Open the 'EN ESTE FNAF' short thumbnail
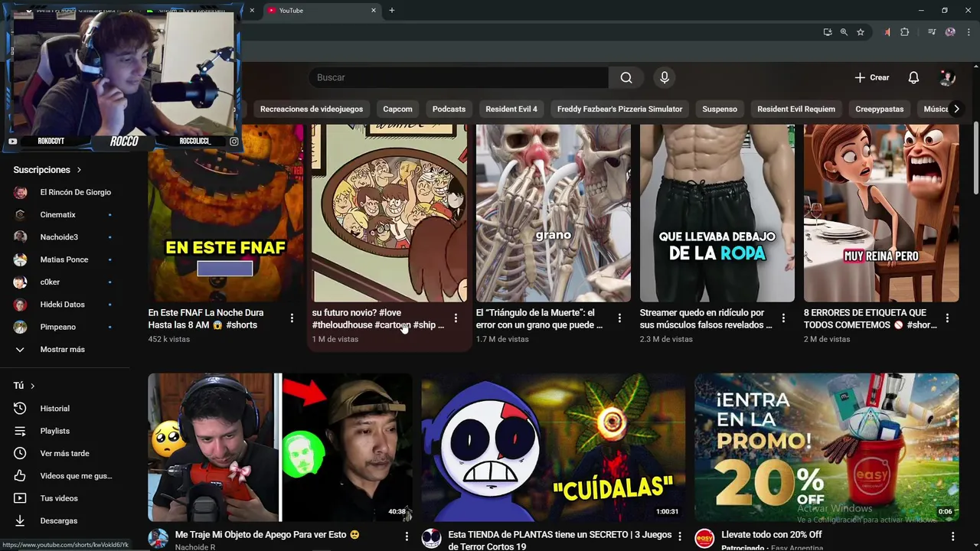980x551 pixels. (225, 214)
